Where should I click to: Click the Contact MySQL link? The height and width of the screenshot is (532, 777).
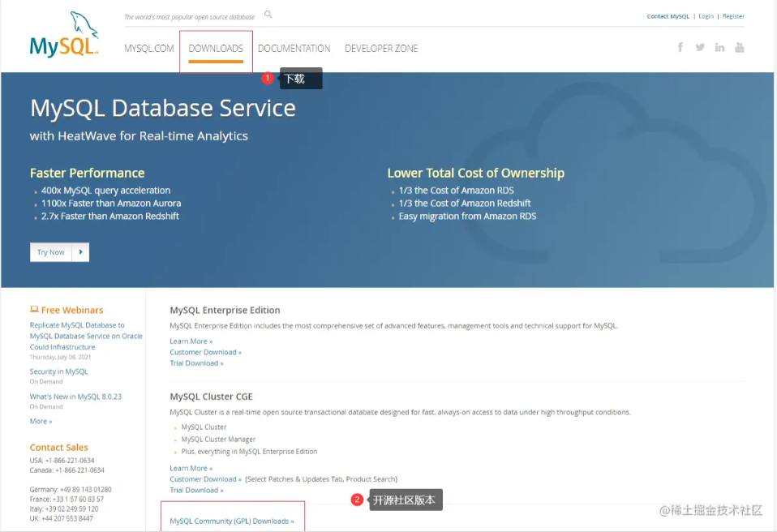point(668,16)
